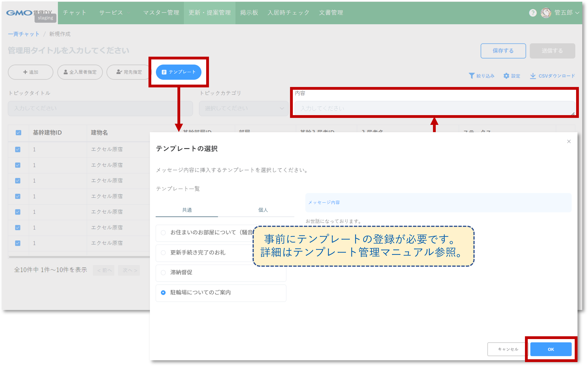
Task: Open 設定 gear icon
Action: coord(506,76)
